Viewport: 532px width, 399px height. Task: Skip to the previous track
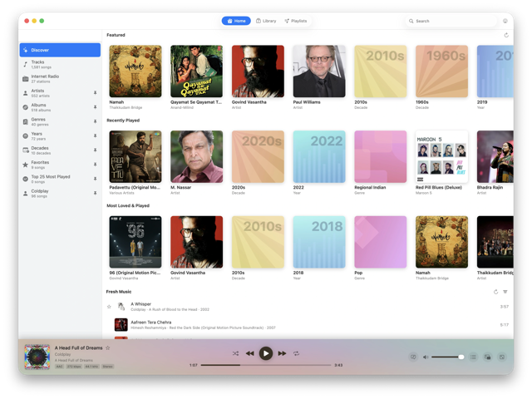click(249, 353)
